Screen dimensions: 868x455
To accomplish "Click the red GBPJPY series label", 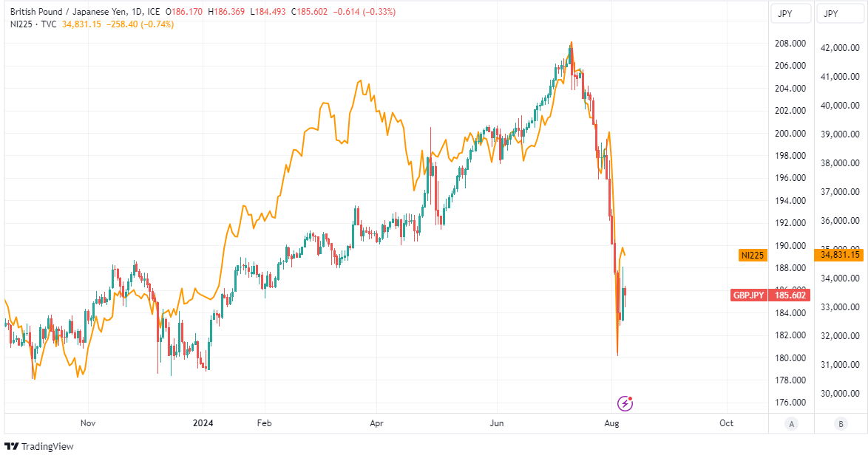I will coord(748,295).
